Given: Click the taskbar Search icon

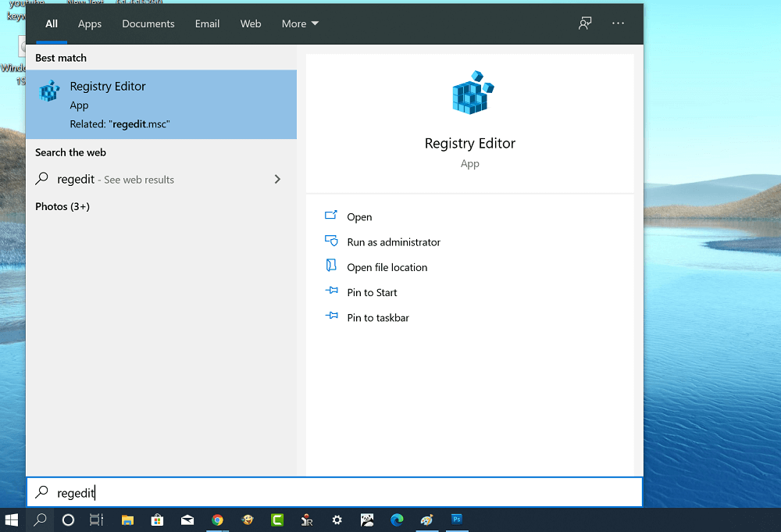Looking at the screenshot, I should (x=40, y=520).
